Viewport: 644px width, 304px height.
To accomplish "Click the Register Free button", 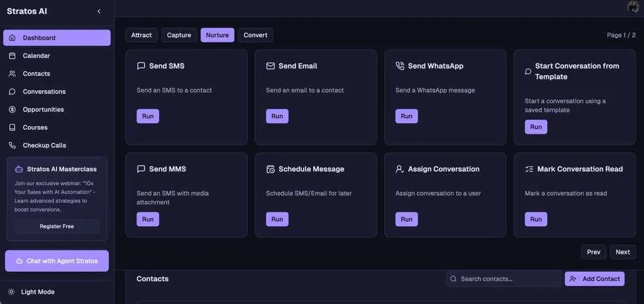I will [x=57, y=227].
